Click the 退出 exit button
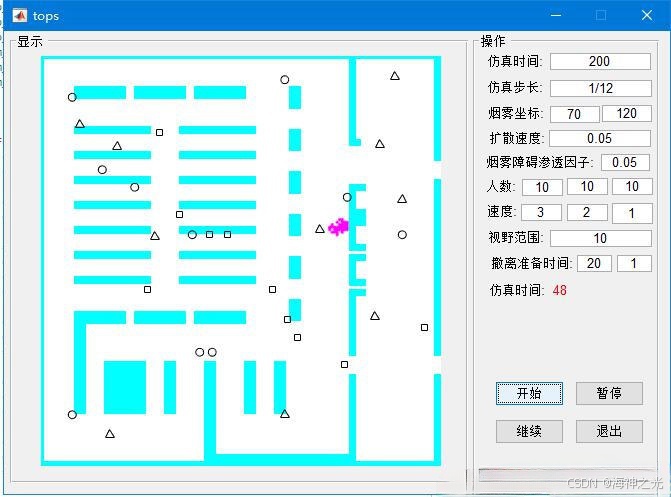671x497 pixels. point(609,431)
